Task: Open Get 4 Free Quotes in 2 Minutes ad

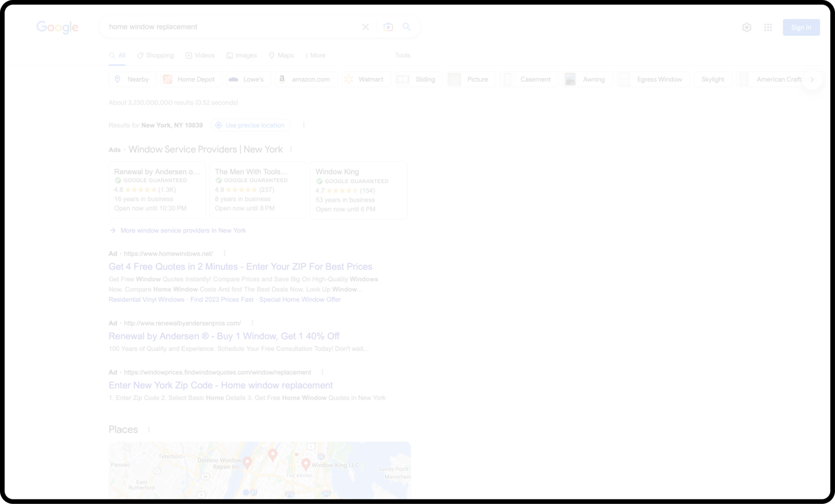Action: point(241,267)
